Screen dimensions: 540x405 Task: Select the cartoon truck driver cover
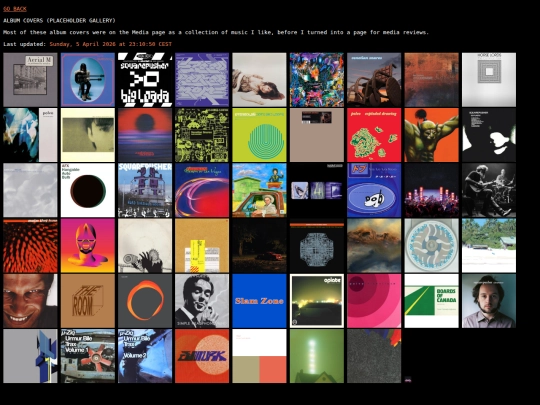coord(259,190)
